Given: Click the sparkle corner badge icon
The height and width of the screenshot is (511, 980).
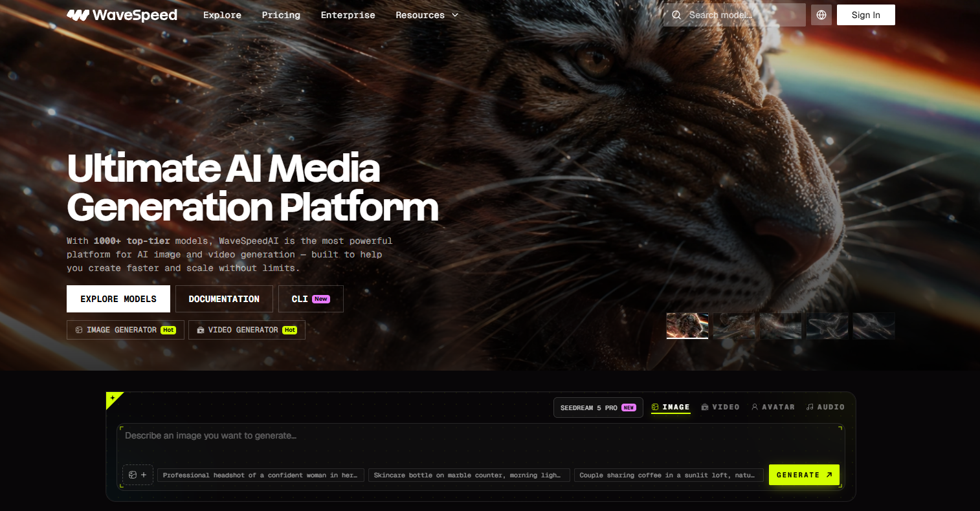Looking at the screenshot, I should (113, 398).
